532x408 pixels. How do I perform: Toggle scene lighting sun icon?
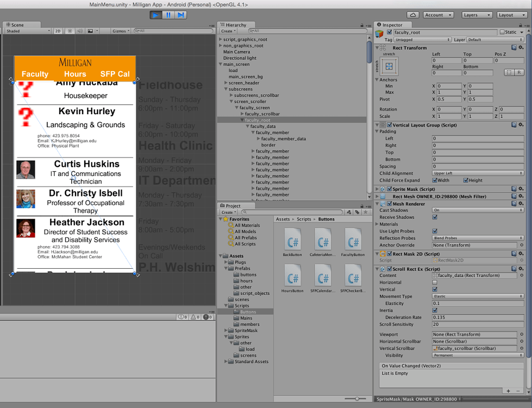tap(70, 31)
